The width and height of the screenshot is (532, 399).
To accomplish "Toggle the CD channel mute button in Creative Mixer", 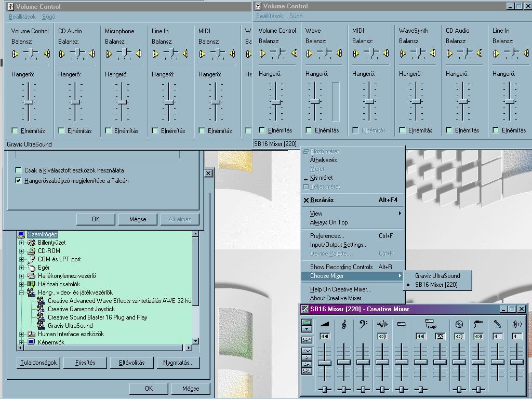I will [x=459, y=336].
